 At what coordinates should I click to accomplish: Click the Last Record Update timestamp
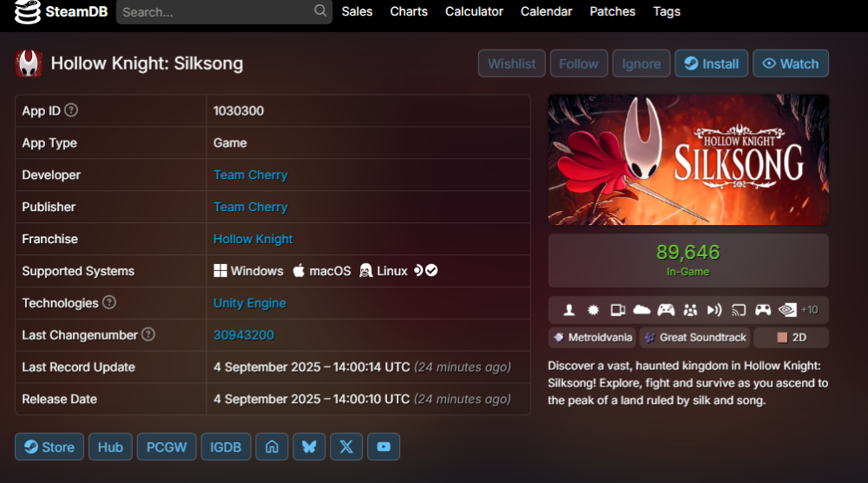(x=362, y=367)
